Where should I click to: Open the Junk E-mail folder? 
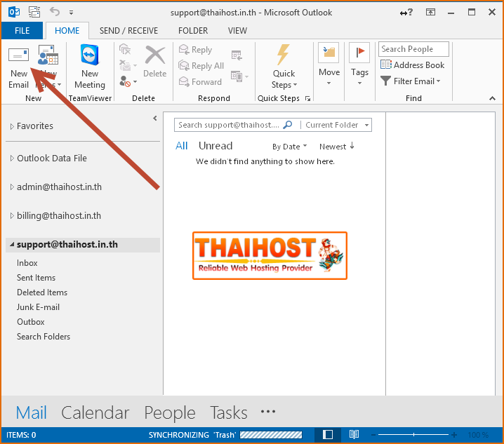click(38, 307)
